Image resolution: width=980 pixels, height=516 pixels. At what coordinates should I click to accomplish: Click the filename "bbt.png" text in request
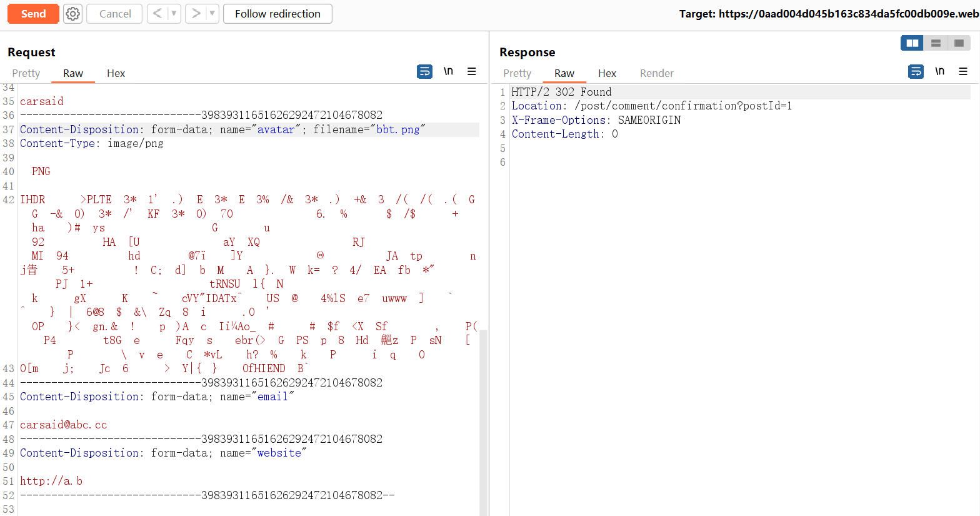pos(398,129)
